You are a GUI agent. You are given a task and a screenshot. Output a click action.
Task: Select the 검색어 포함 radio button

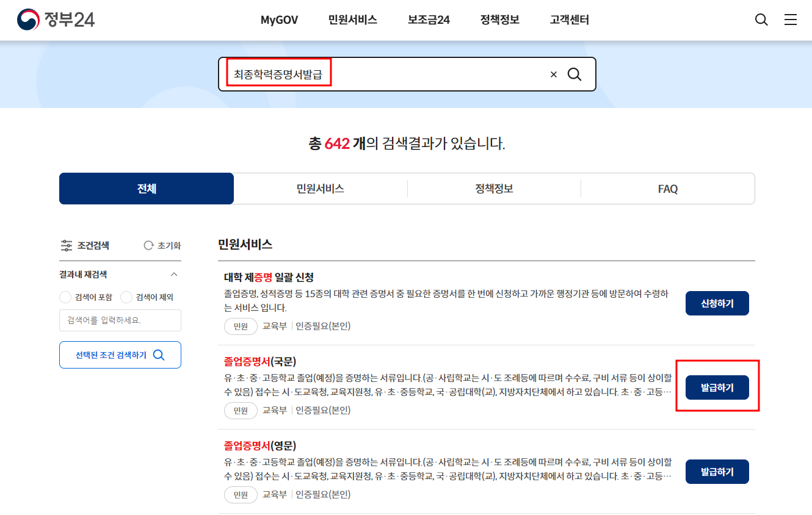click(x=65, y=297)
